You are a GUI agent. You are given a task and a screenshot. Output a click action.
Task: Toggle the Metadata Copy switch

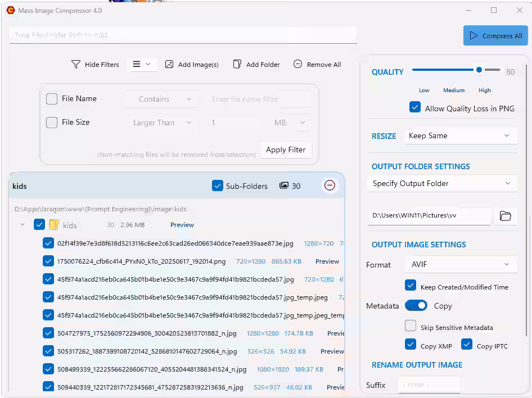(416, 306)
